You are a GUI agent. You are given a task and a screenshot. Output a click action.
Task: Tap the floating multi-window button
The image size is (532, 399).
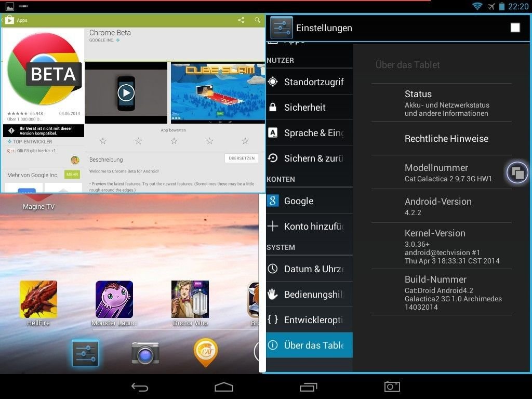(x=517, y=172)
